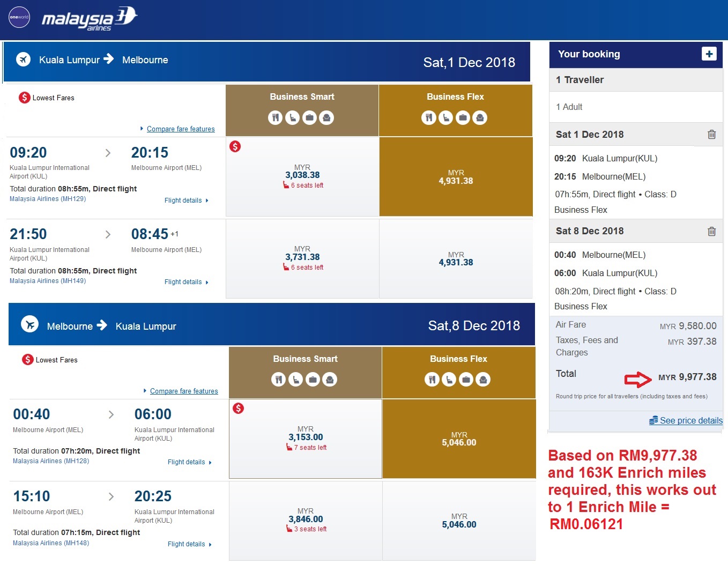
Task: Select return Business Flex column header
Action: pos(458,359)
